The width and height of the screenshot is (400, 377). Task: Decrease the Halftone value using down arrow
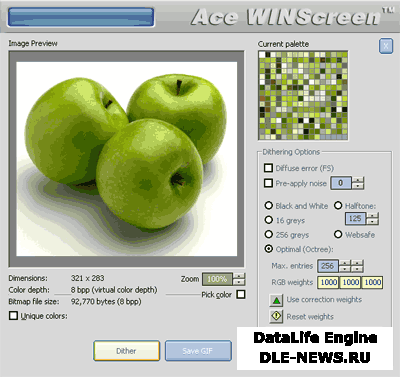point(372,222)
